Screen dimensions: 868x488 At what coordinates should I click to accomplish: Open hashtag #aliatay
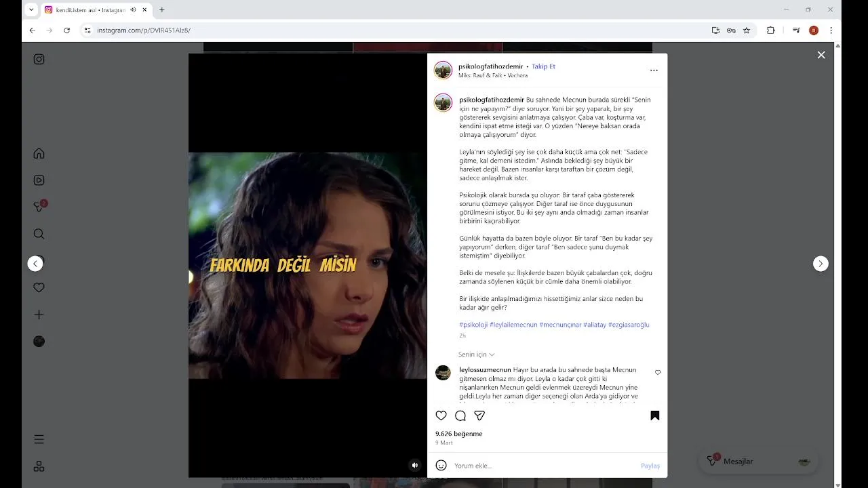pos(595,325)
